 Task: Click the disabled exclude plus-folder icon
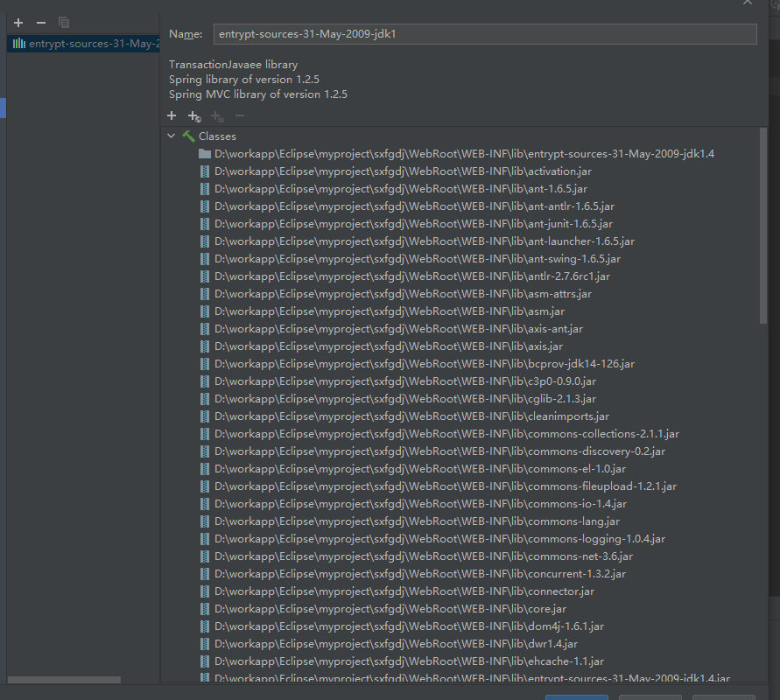tap(217, 116)
